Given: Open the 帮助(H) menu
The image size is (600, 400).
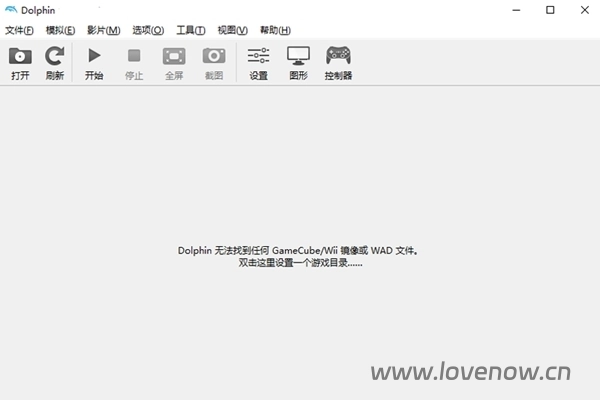Looking at the screenshot, I should click(x=275, y=30).
